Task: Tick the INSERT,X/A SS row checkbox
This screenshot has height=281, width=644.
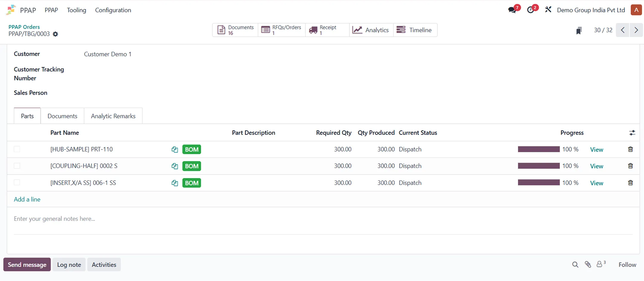Action: pyautogui.click(x=17, y=183)
